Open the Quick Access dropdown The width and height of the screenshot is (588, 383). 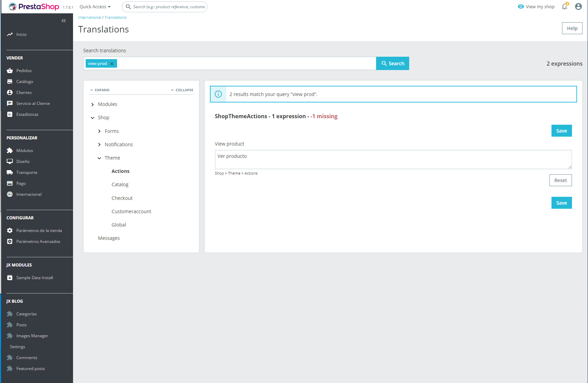coord(95,7)
